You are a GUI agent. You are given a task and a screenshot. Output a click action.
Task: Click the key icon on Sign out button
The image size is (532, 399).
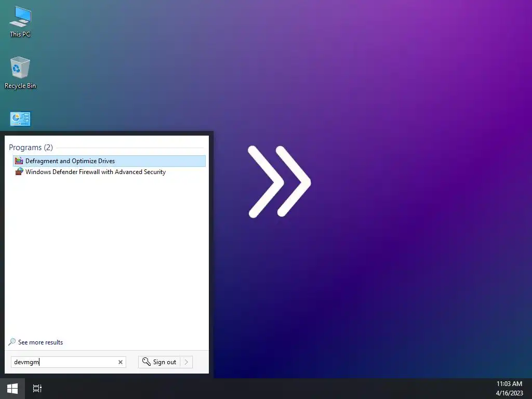pyautogui.click(x=146, y=362)
